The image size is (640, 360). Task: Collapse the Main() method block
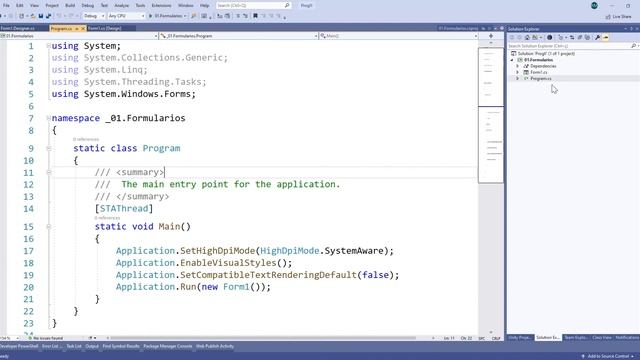[49, 227]
